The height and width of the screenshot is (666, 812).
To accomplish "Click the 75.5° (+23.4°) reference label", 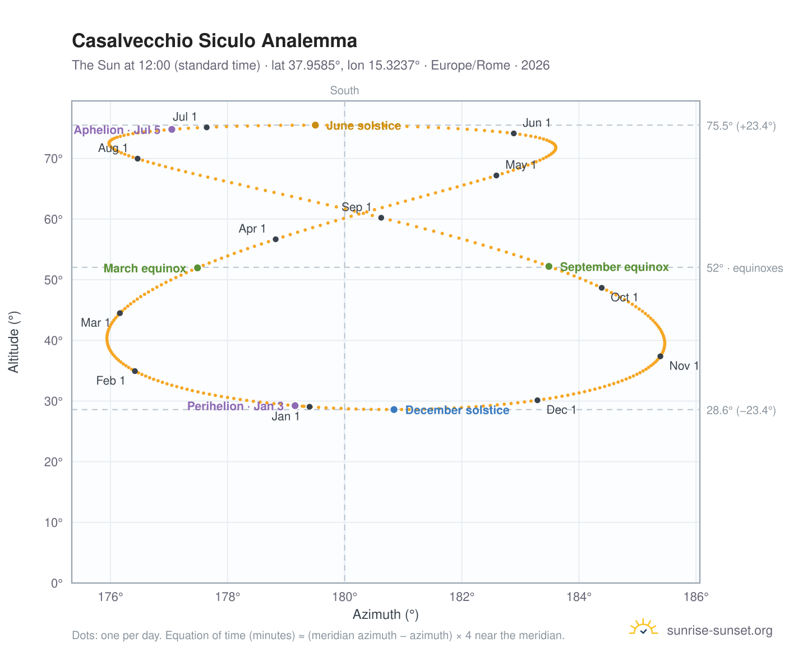I will tap(741, 126).
